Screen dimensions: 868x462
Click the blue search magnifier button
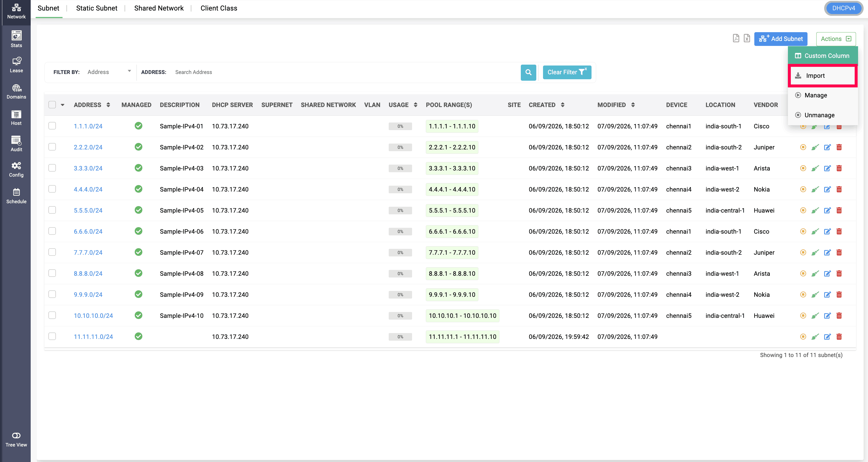coord(528,72)
